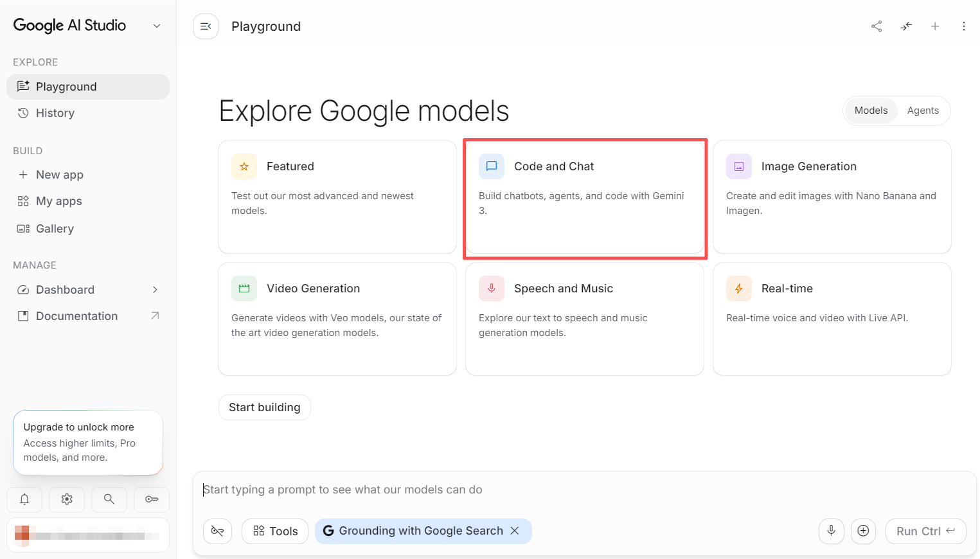Click the Explore Google models heading
Image resolution: width=980 pixels, height=559 pixels.
pos(364,111)
